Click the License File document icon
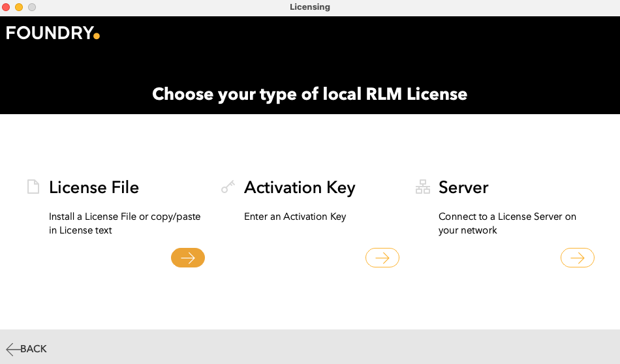The width and height of the screenshot is (620, 364). tap(33, 187)
